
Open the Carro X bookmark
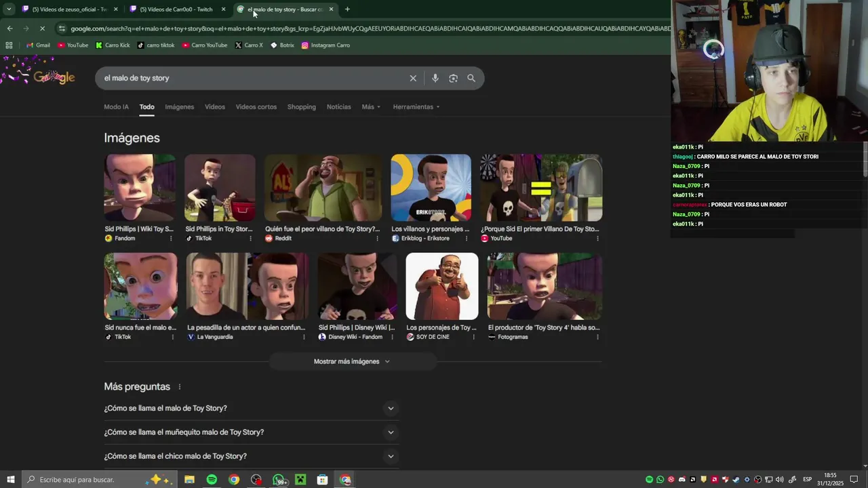(x=249, y=45)
